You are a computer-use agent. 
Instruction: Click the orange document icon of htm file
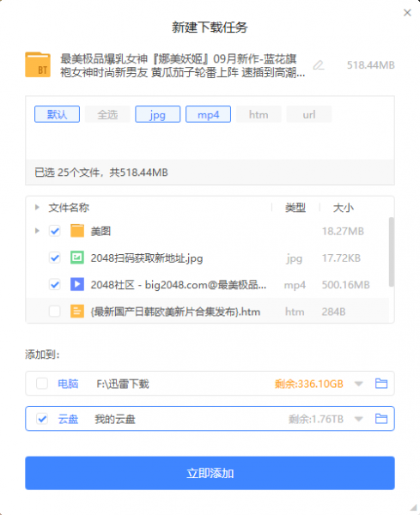click(x=77, y=311)
